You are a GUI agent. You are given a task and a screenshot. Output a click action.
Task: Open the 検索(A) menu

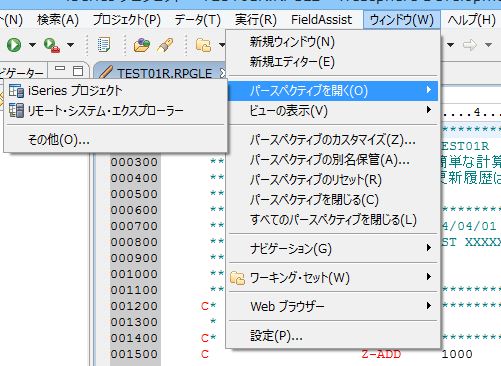click(x=58, y=20)
